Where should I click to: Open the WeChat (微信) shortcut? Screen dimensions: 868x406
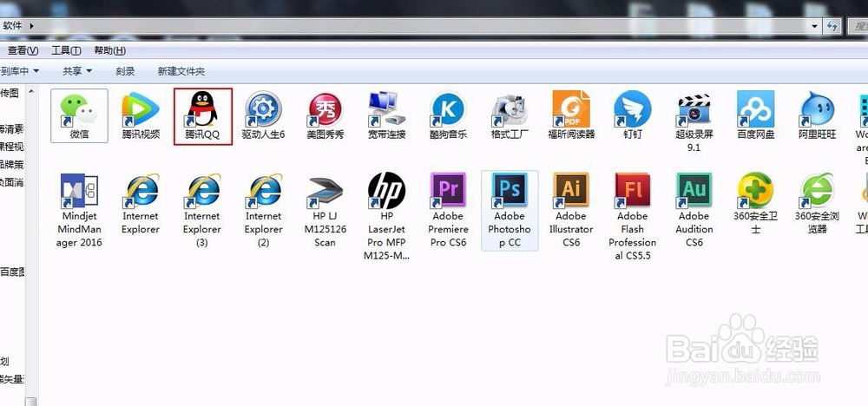point(79,115)
